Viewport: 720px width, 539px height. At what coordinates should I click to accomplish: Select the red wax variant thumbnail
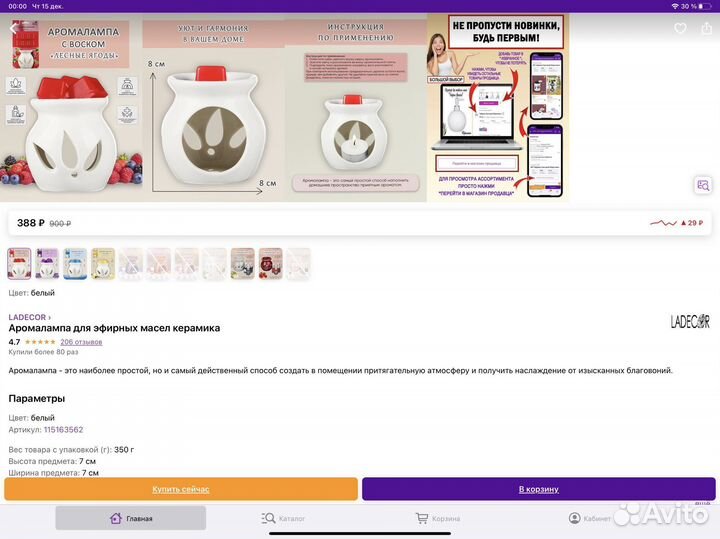[x=19, y=264]
